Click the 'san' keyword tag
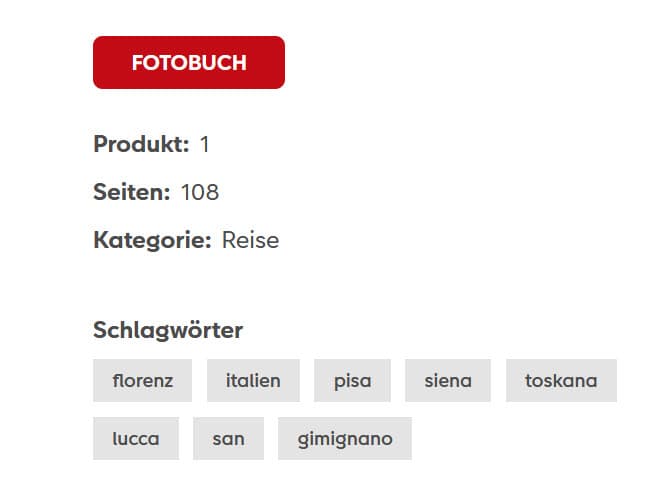Screen dimensions: 666x487 tap(228, 439)
